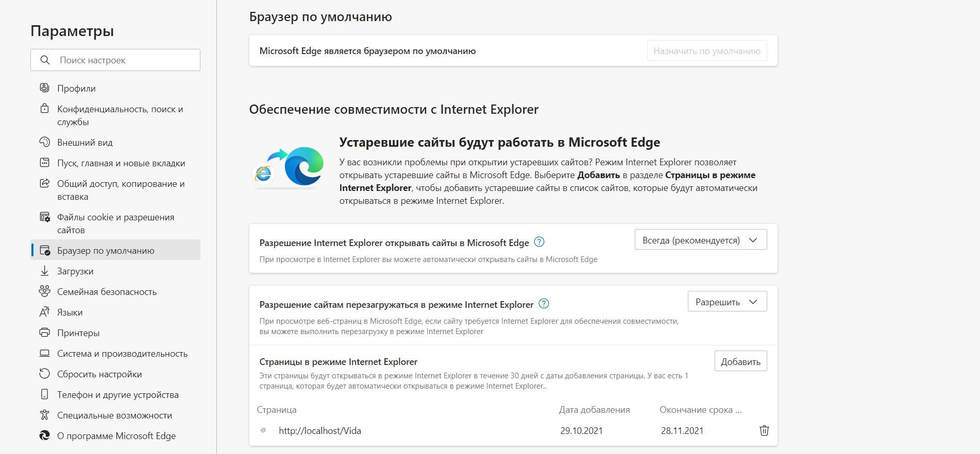Open Специальные возможности settings
The height and width of the screenshot is (454, 980).
click(x=114, y=415)
